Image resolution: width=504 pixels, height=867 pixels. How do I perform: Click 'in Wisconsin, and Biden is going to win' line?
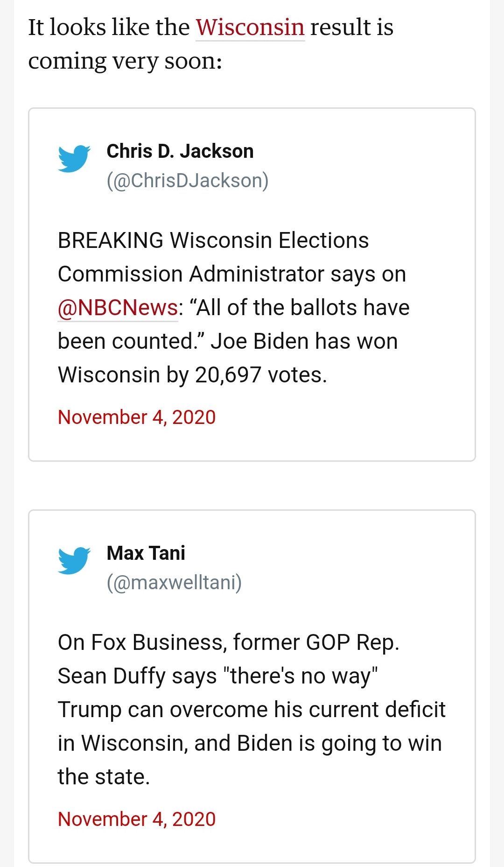pos(250,743)
